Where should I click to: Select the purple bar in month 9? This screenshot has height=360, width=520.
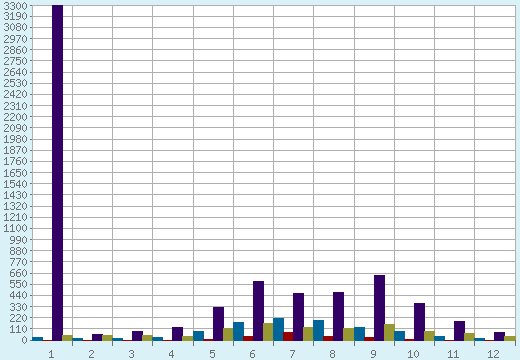379,308
